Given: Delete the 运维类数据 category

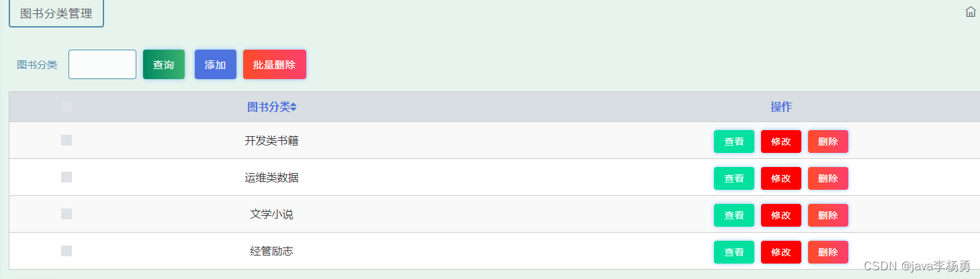Looking at the screenshot, I should point(828,178).
